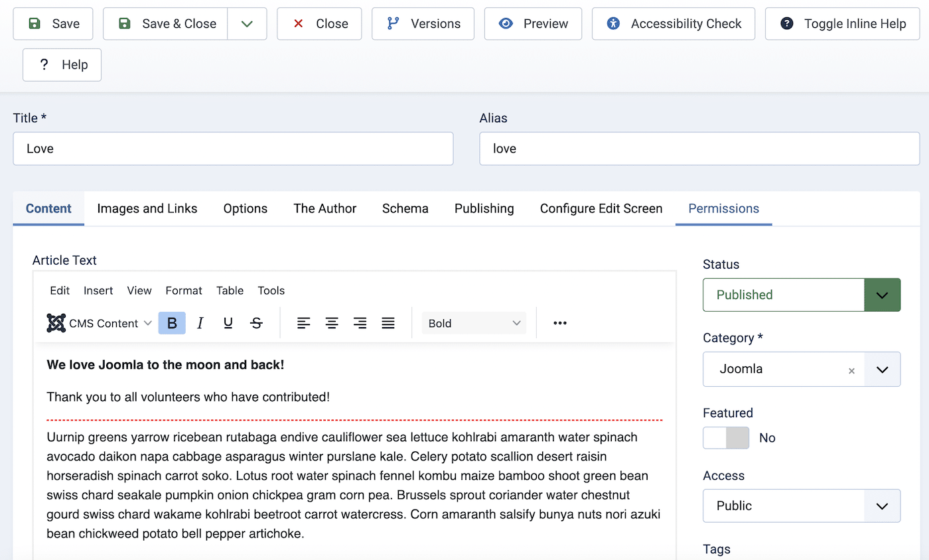
Task: Run the Accessibility Check
Action: [673, 23]
